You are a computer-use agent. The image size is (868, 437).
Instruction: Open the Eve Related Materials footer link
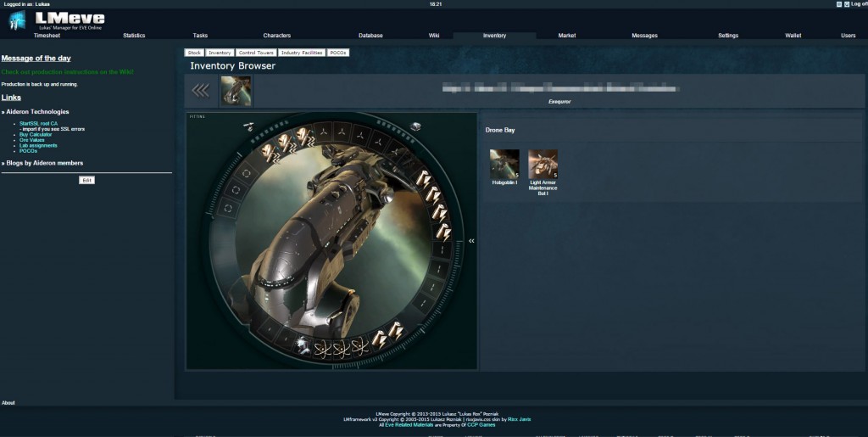click(409, 425)
